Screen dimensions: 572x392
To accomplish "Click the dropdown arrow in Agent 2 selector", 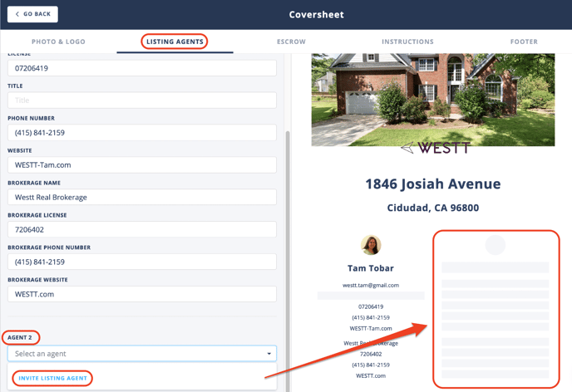I will coord(269,354).
